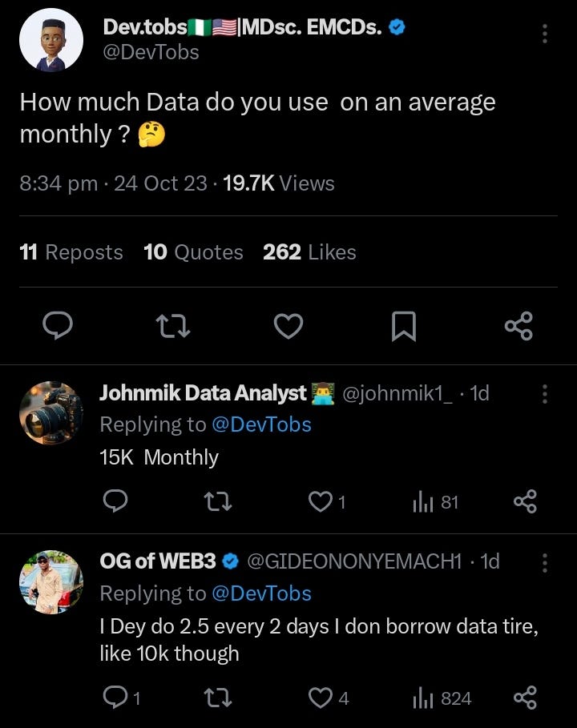This screenshot has height=728, width=577.
Task: Repost the main DevTobs tweet
Action: tap(173, 325)
